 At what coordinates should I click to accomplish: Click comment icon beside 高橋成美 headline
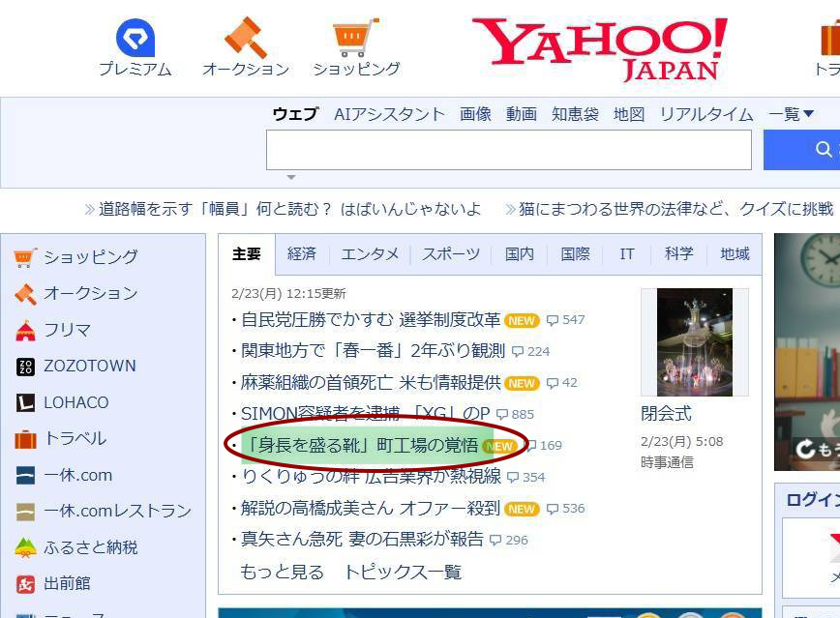click(x=553, y=509)
